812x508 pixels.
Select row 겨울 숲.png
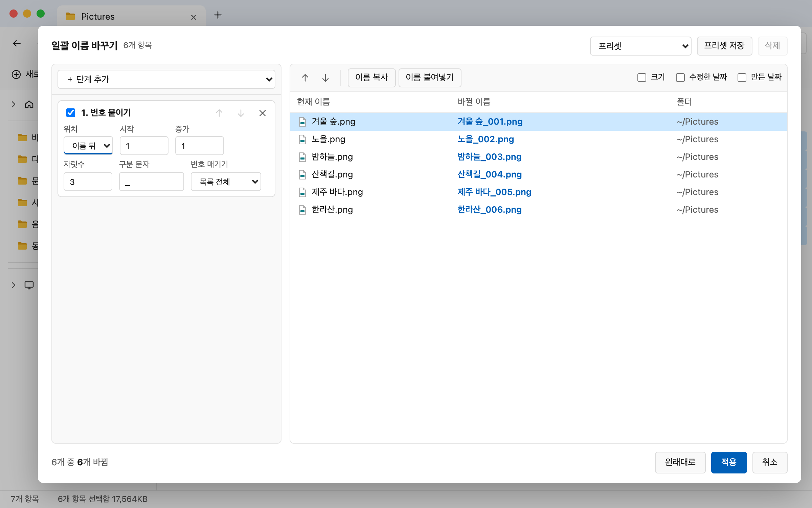[x=538, y=122]
